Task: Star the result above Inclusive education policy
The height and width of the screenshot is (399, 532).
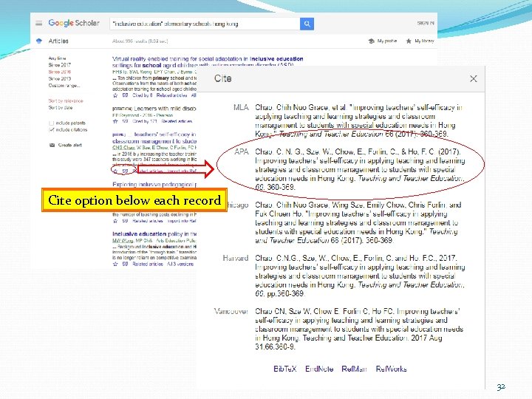Action: click(x=115, y=221)
